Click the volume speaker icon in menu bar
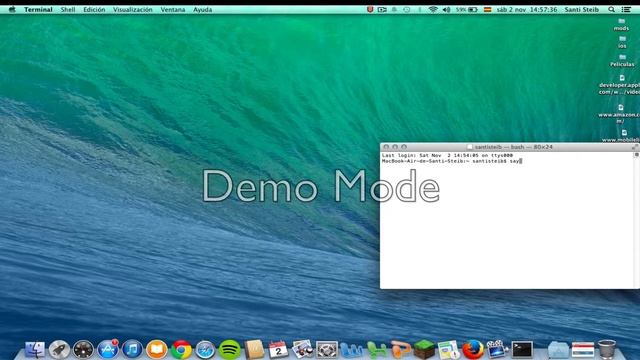 [447, 9]
